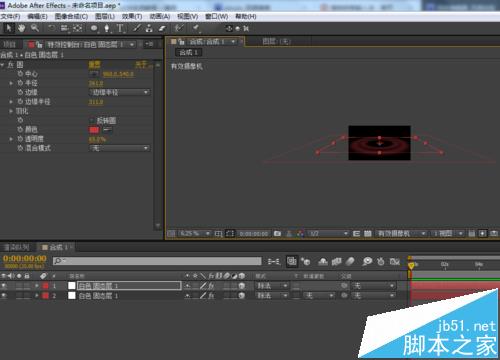The width and height of the screenshot is (500, 360).
Task: Toggle motion blur icon in timeline
Action: coord(350,262)
